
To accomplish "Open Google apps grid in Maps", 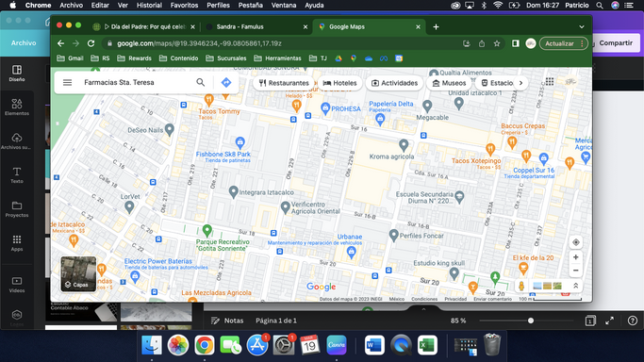I will pos(550,82).
